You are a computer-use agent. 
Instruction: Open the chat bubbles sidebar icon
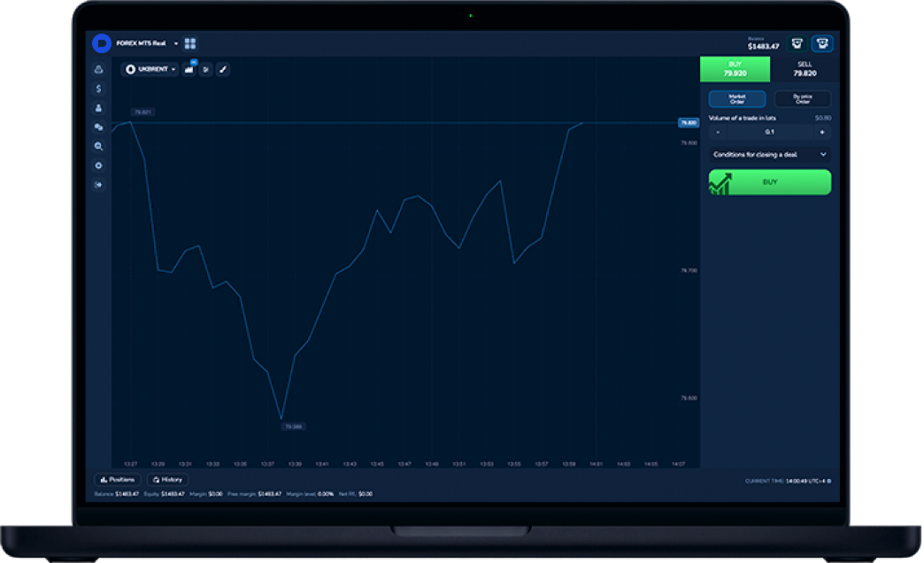(98, 127)
